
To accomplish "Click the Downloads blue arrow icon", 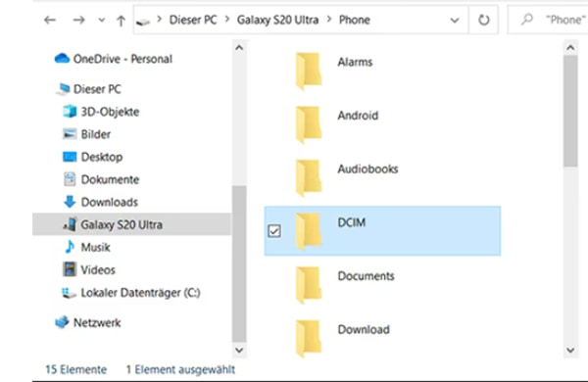I will click(x=70, y=202).
